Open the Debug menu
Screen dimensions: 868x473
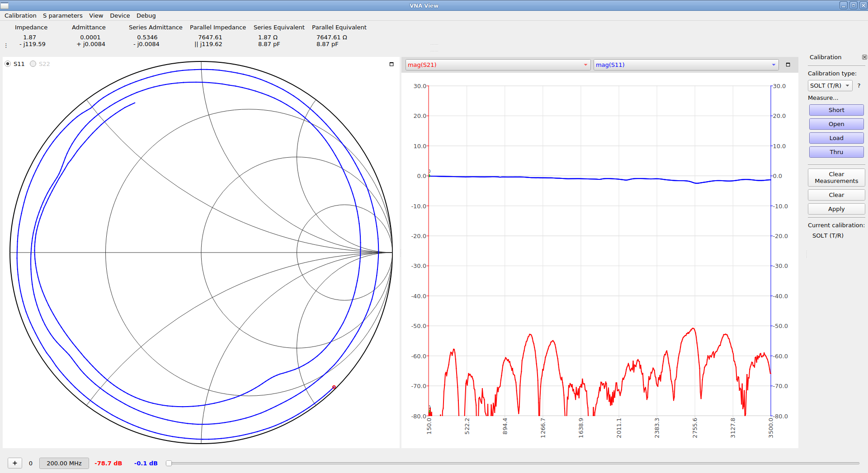[146, 15]
